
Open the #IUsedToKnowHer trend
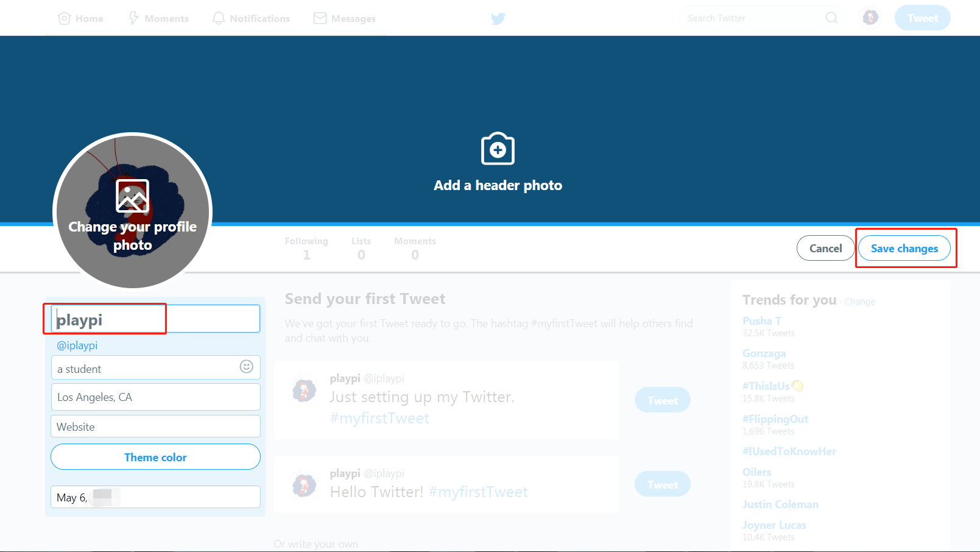789,451
